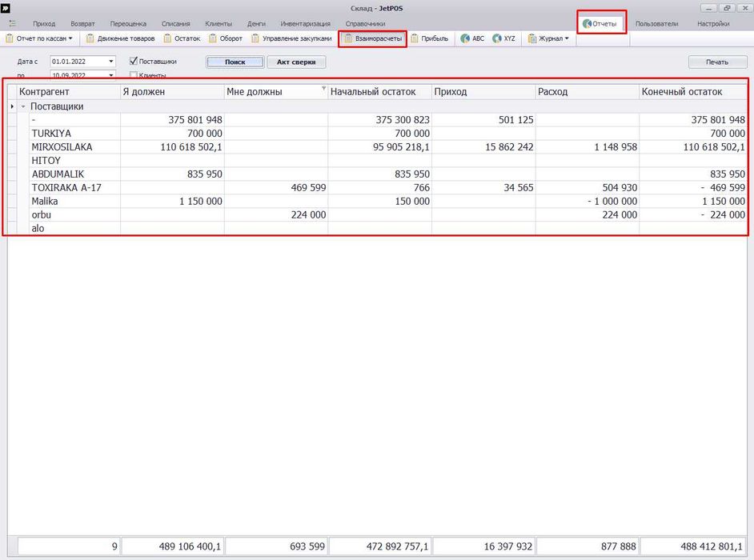Viewport: 754px width, 560px height.
Task: Open the Журнал dropdown arrow
Action: [x=567, y=38]
